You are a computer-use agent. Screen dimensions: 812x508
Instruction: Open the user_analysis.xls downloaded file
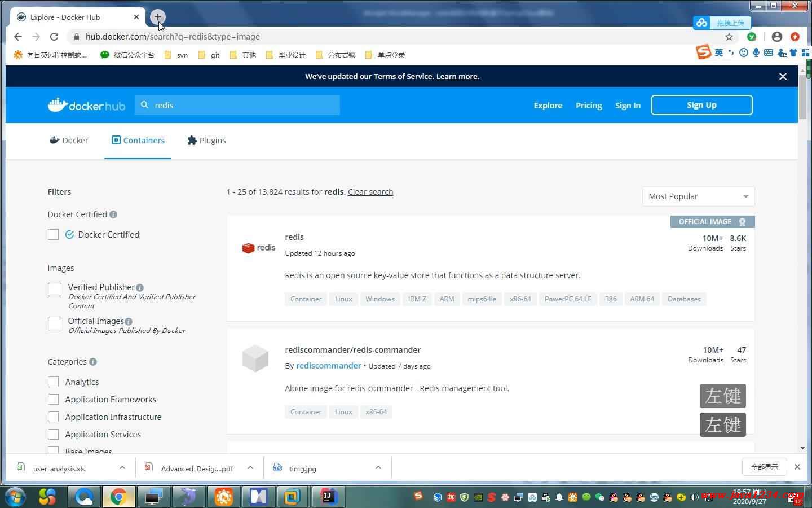[59, 468]
